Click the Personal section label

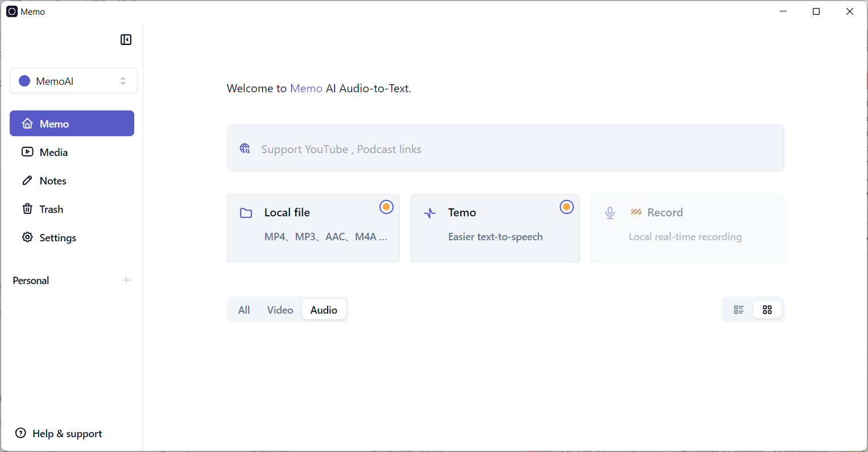click(31, 281)
